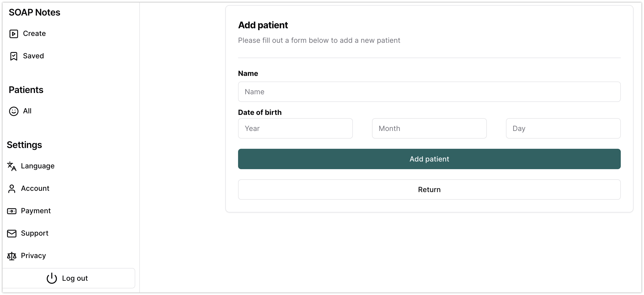This screenshot has width=644, height=295.
Task: Focus the Year field under Date of birth
Action: point(295,128)
